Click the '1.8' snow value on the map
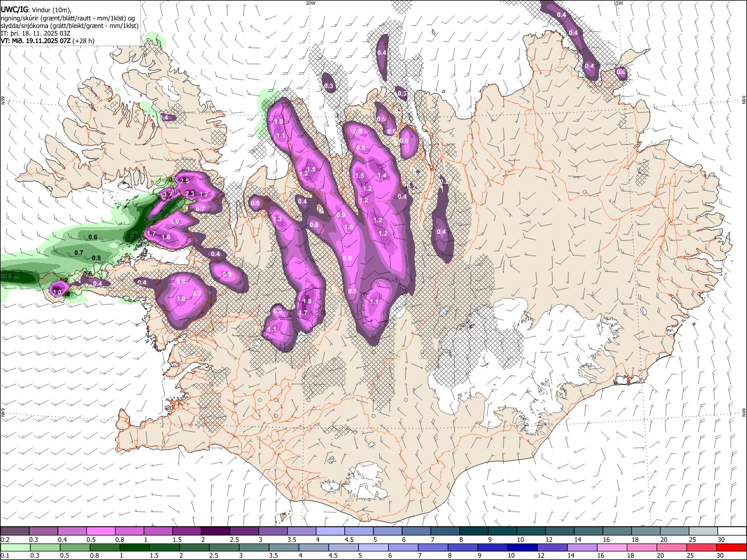Image resolution: width=747 pixels, height=560 pixels. 307,301
